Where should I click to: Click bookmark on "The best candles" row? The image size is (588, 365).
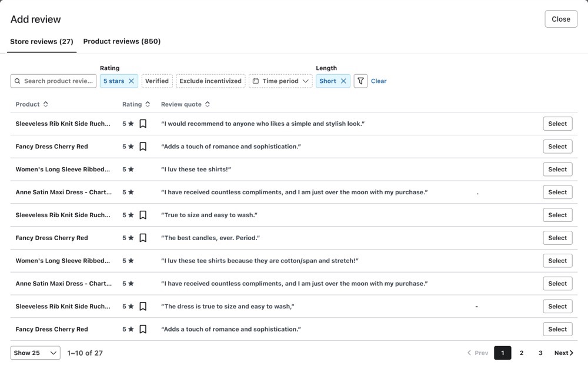click(143, 238)
